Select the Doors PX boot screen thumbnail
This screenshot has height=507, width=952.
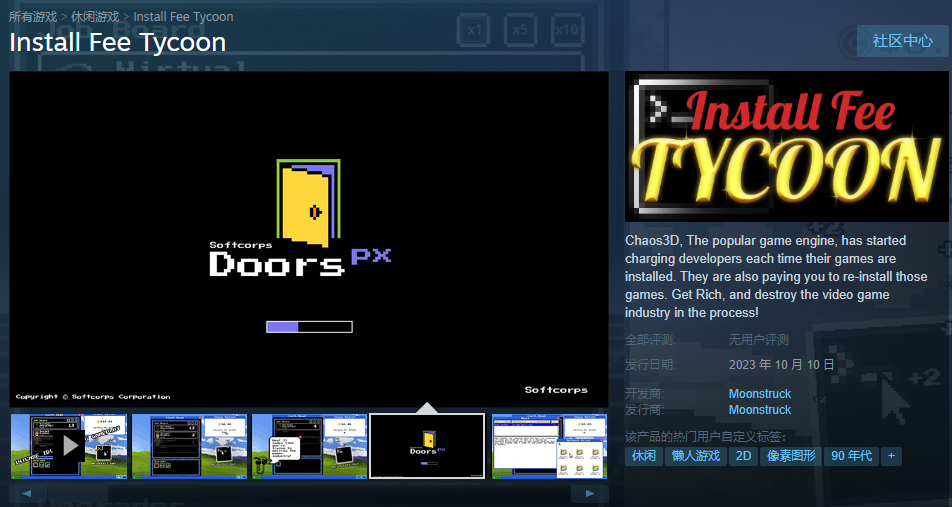point(427,446)
